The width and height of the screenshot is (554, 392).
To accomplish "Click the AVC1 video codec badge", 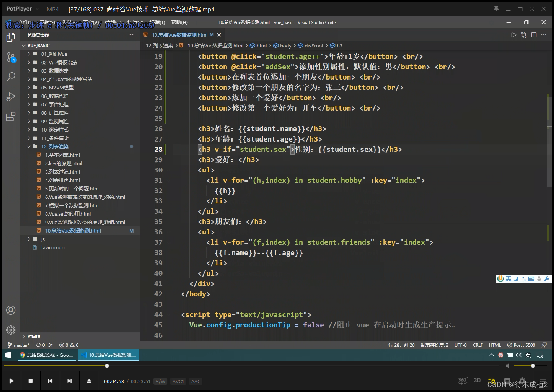I will (178, 381).
